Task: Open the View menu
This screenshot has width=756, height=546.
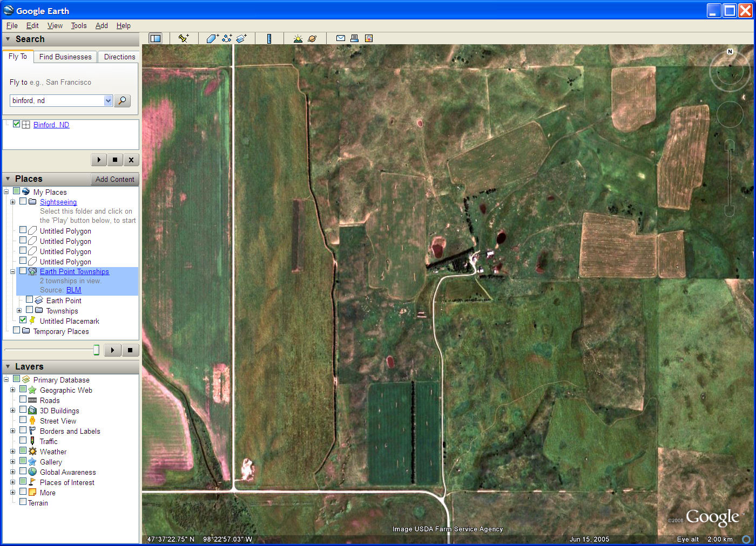Action: click(x=55, y=25)
